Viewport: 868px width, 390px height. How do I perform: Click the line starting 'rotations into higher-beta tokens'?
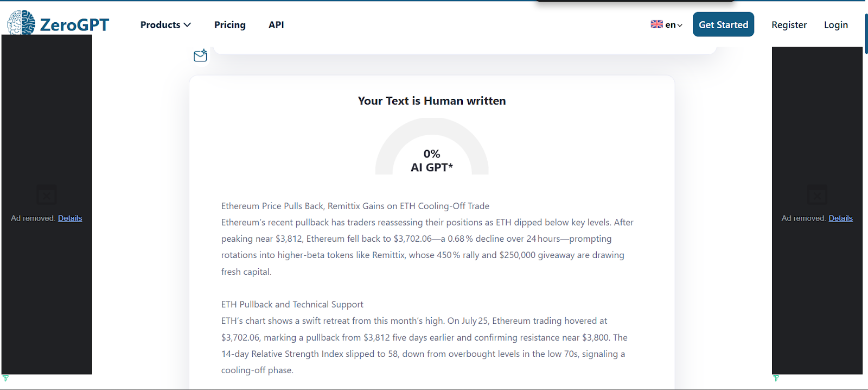pyautogui.click(x=423, y=255)
